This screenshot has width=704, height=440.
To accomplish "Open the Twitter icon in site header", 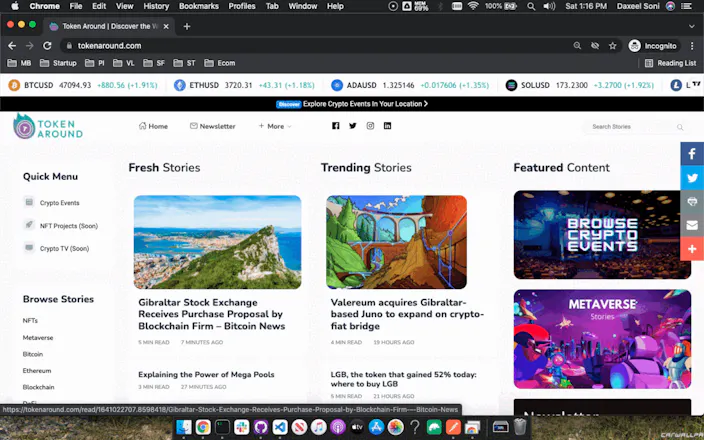I will [352, 126].
